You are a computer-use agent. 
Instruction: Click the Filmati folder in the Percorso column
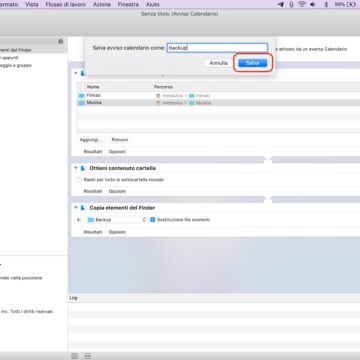[x=199, y=96]
